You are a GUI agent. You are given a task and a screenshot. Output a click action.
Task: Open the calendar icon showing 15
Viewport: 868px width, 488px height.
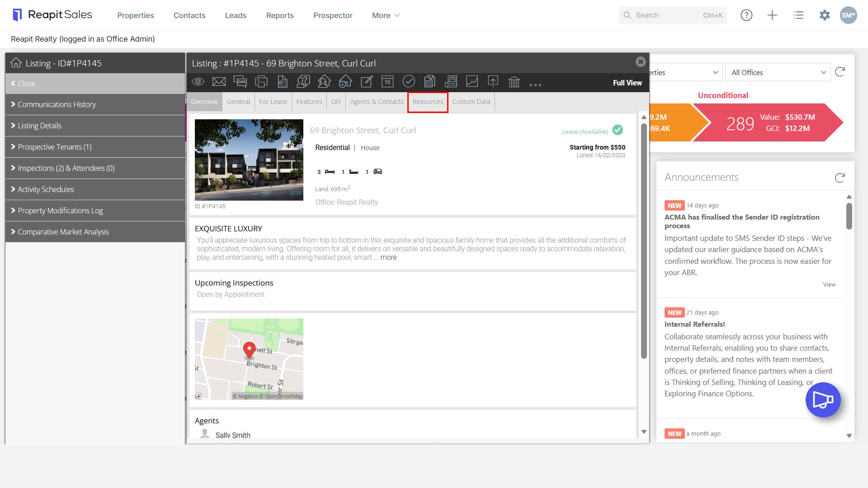pos(387,81)
